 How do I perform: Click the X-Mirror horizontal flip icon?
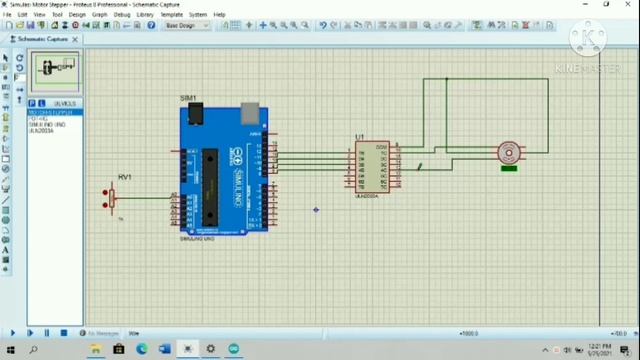[20, 89]
